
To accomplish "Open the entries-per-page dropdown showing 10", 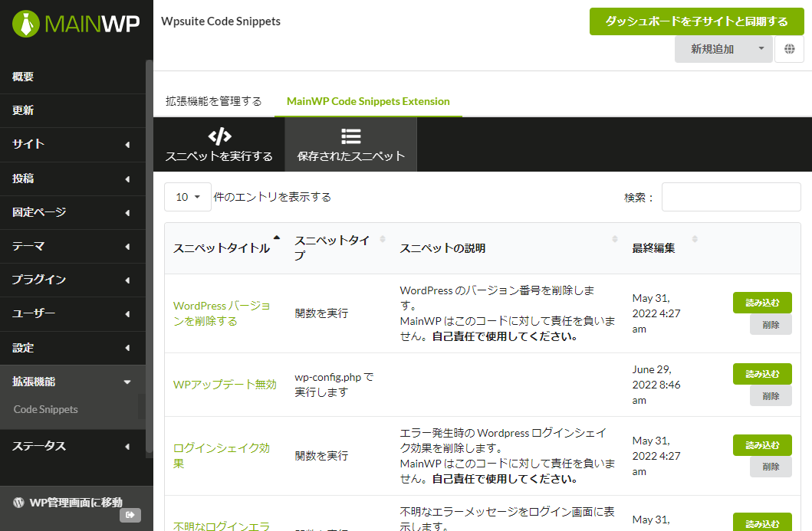I will (x=187, y=197).
